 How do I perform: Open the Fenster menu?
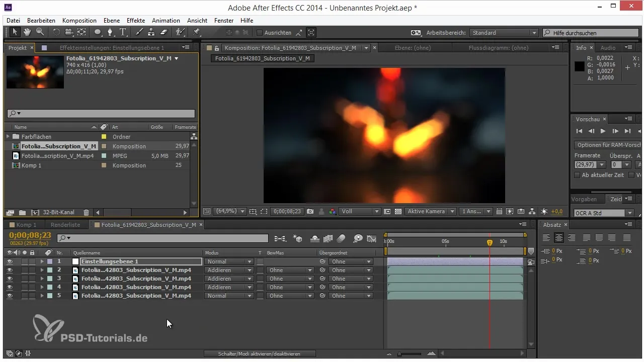click(x=224, y=21)
